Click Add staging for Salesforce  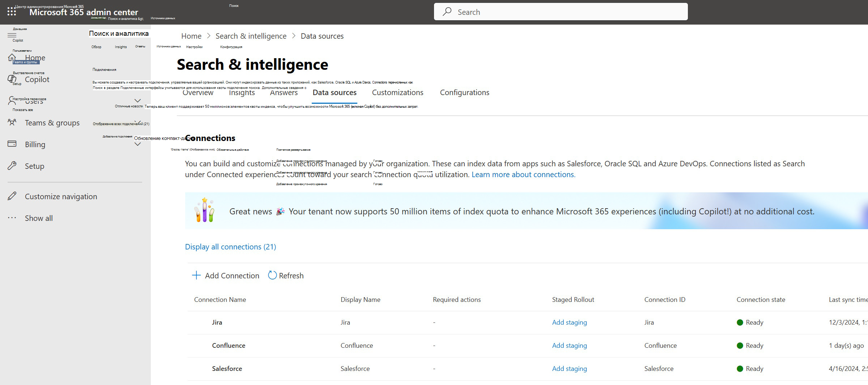click(x=569, y=369)
